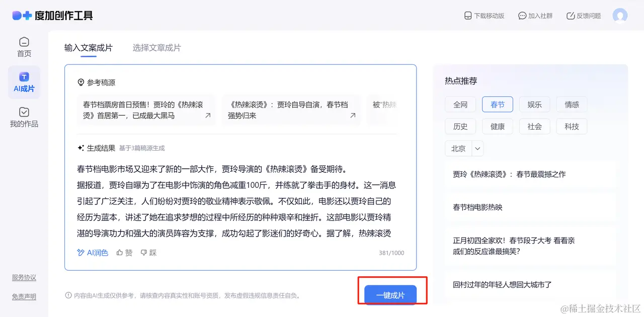644x317 pixels.
Task: Select topic 贾玲《热辣滚烫》：春节最震撼之作
Action: click(530, 174)
